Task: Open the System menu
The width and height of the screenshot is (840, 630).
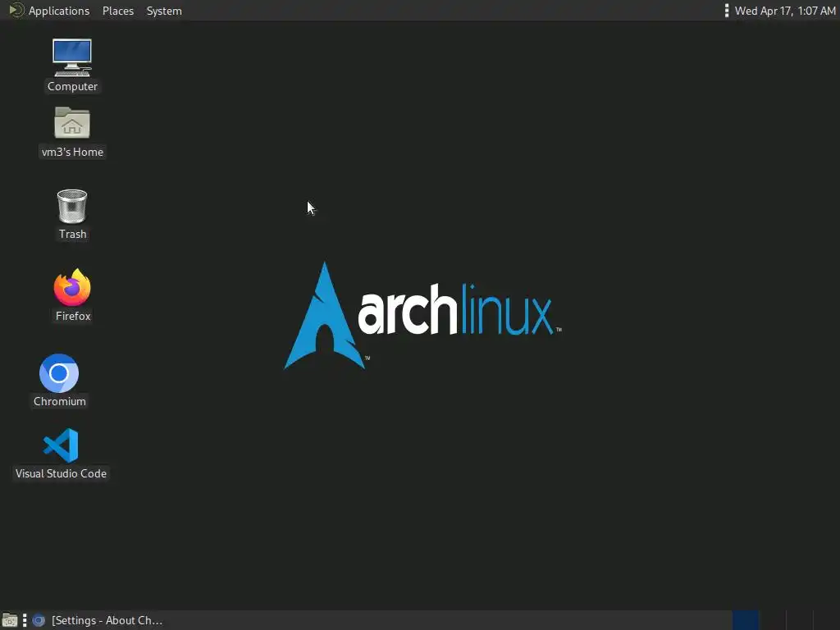Action: (x=164, y=11)
